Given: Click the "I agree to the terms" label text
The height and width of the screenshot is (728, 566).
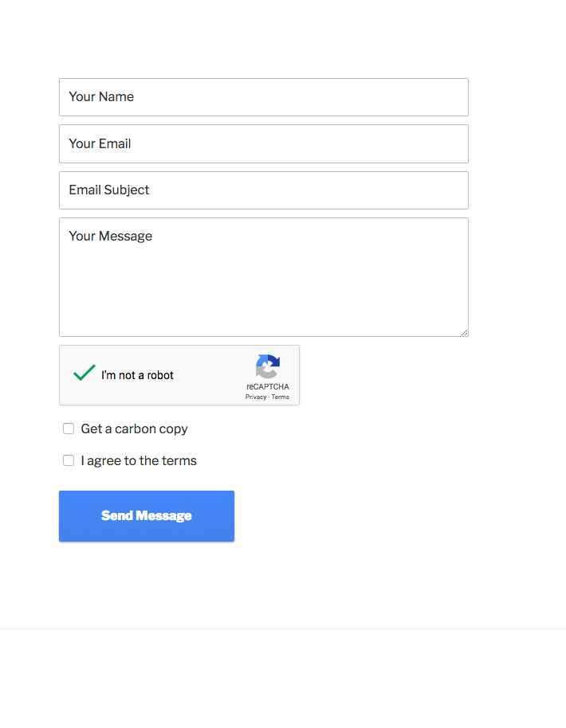Looking at the screenshot, I should coord(139,460).
